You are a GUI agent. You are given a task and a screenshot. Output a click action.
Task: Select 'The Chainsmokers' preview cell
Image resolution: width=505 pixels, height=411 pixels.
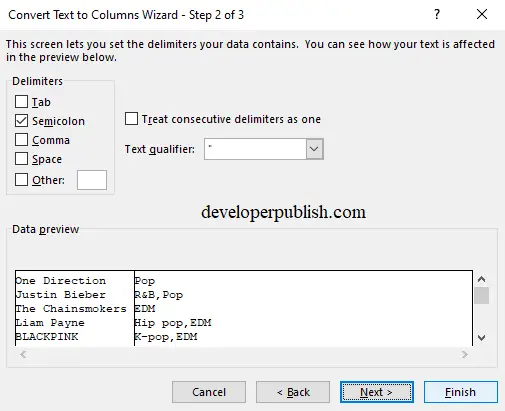(x=71, y=309)
